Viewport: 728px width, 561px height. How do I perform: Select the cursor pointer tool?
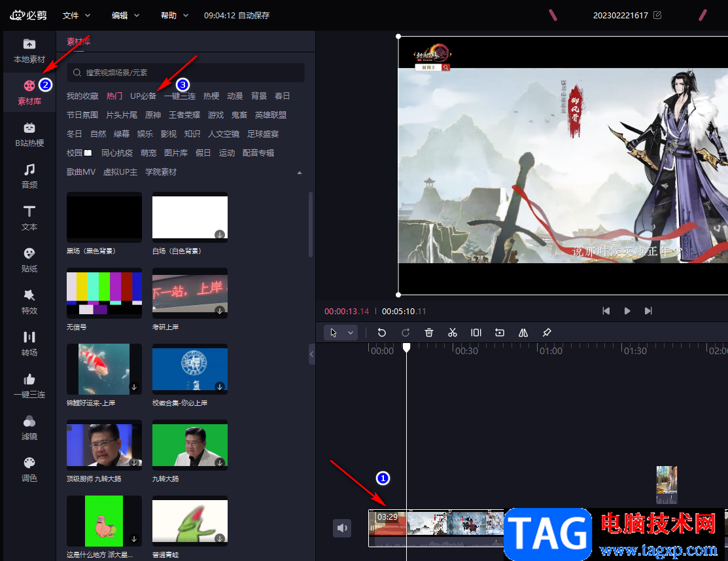[334, 333]
